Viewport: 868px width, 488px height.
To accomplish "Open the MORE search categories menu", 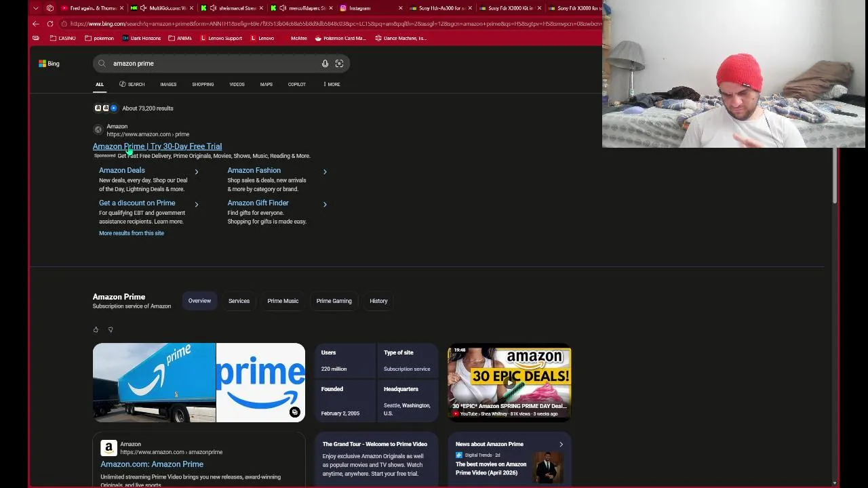I will [x=332, y=84].
